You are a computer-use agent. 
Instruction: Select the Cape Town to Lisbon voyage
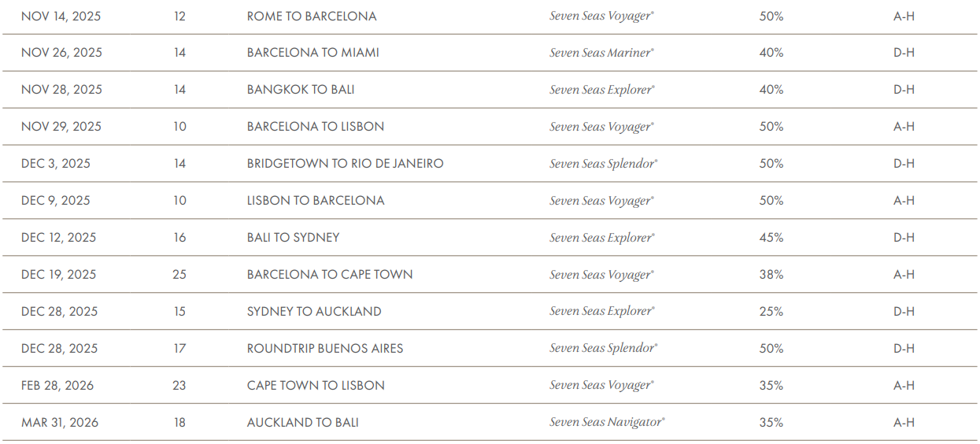(x=316, y=386)
